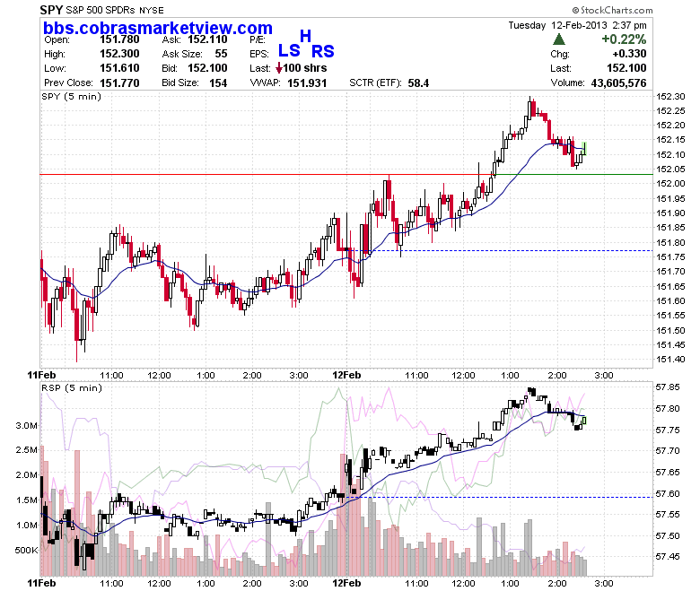Image resolution: width=700 pixels, height=591 pixels.
Task: Click the Ask Size value 55
Action: (x=221, y=54)
